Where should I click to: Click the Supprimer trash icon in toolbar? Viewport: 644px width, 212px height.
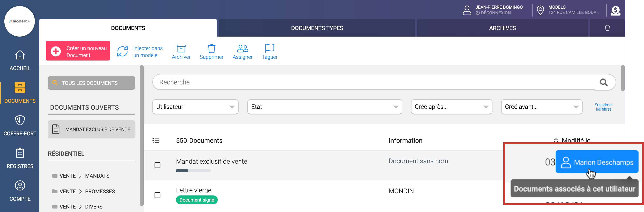pos(211,49)
